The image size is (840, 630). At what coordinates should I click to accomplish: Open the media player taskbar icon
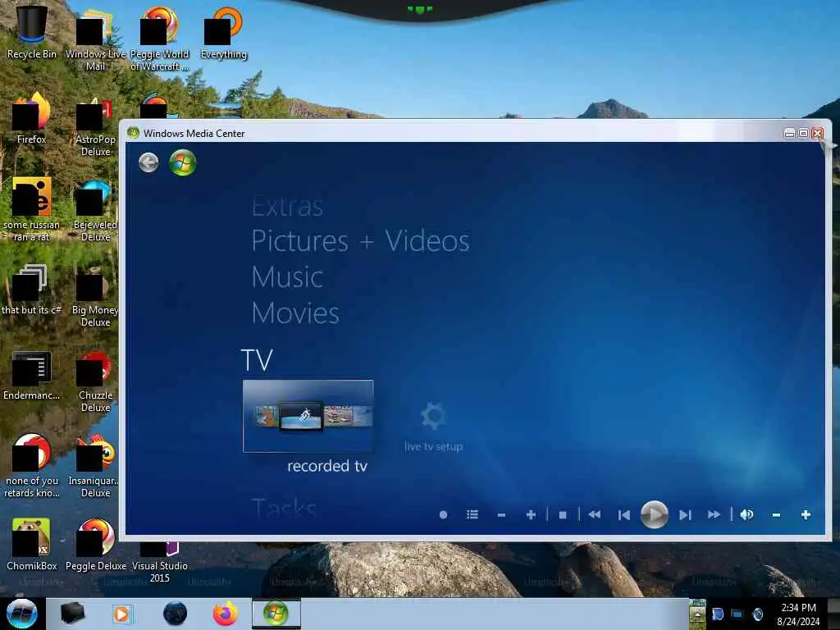[x=121, y=614]
